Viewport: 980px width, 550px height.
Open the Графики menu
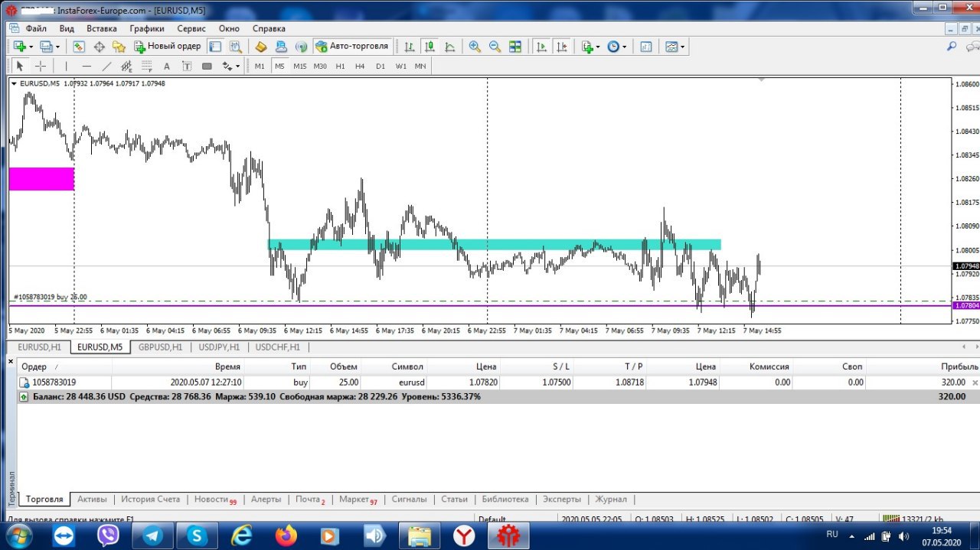tap(147, 28)
